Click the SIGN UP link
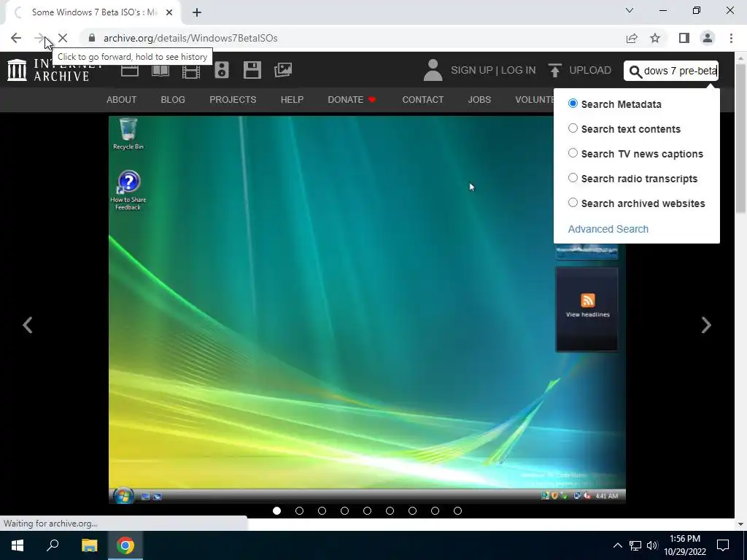 (x=472, y=70)
